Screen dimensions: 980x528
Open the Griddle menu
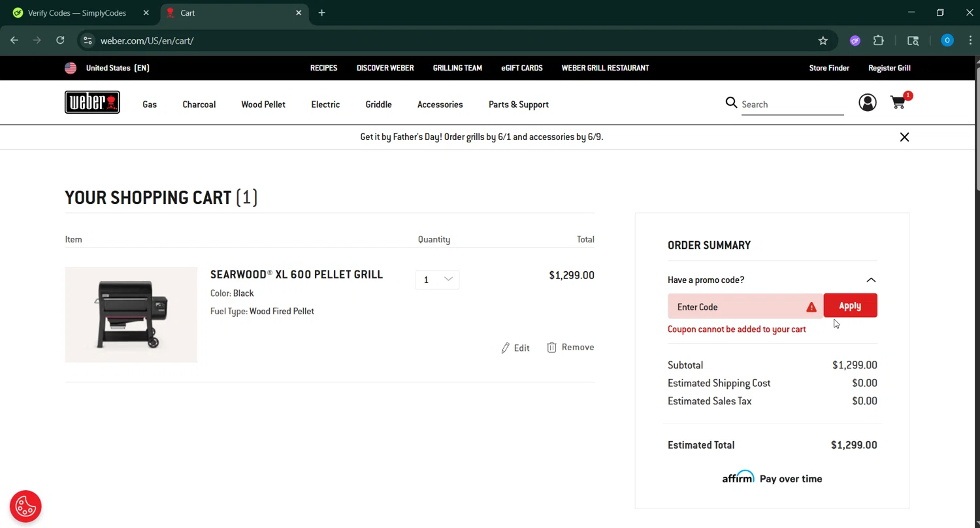point(379,105)
